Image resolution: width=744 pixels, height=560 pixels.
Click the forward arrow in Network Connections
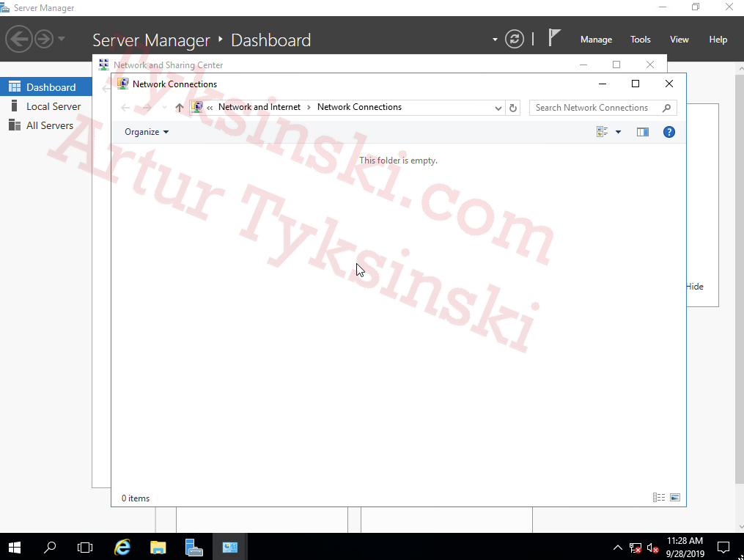(147, 108)
